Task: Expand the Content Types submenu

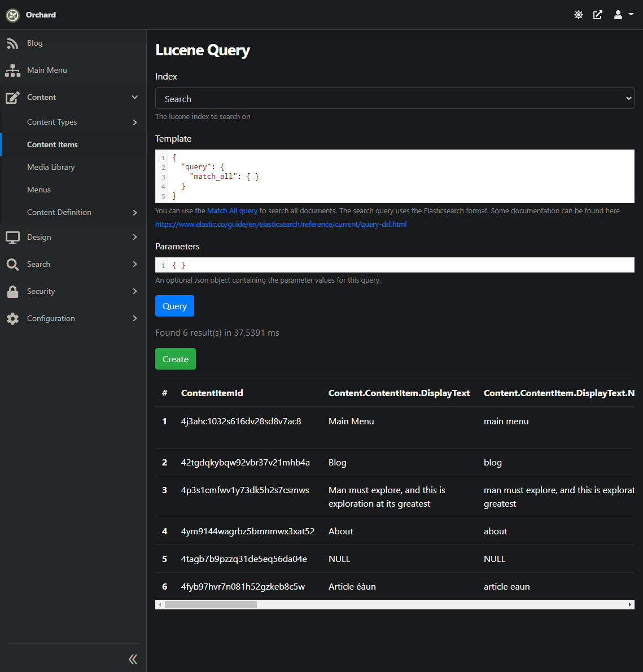Action: coord(134,122)
